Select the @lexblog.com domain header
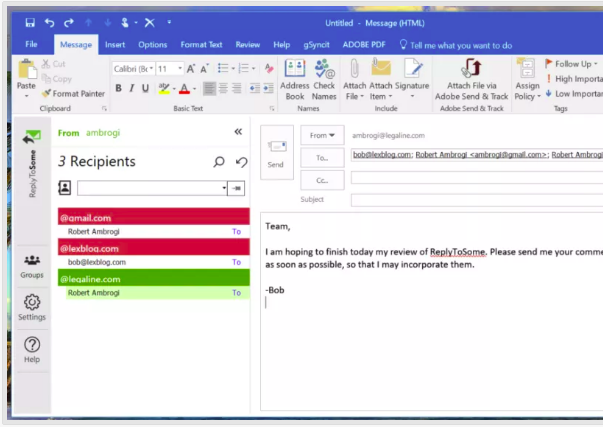This screenshot has height=427, width=603. [x=154, y=247]
